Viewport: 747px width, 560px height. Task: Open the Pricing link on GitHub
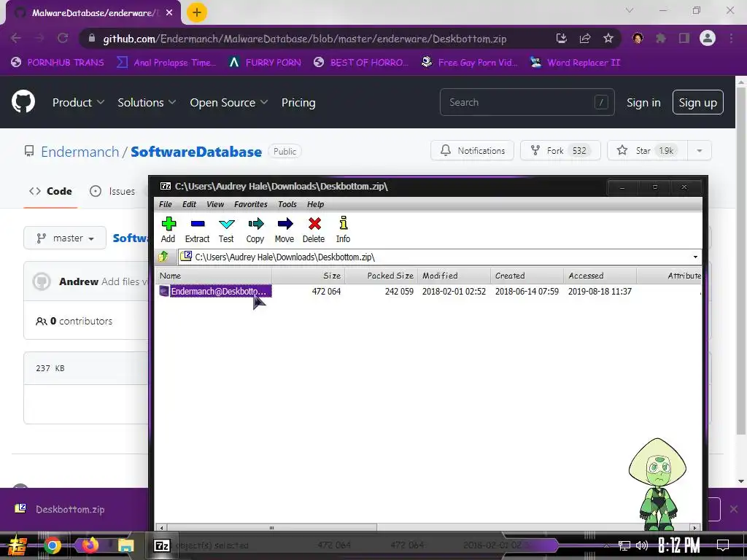298,102
